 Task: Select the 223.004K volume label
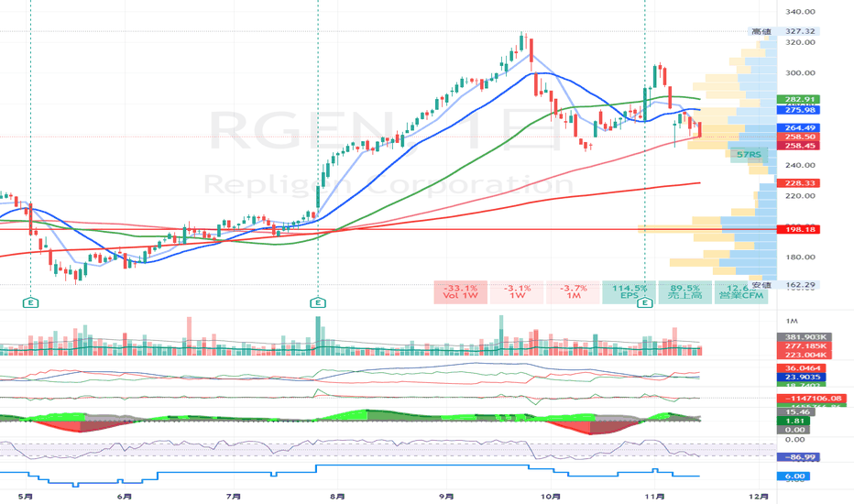click(805, 355)
